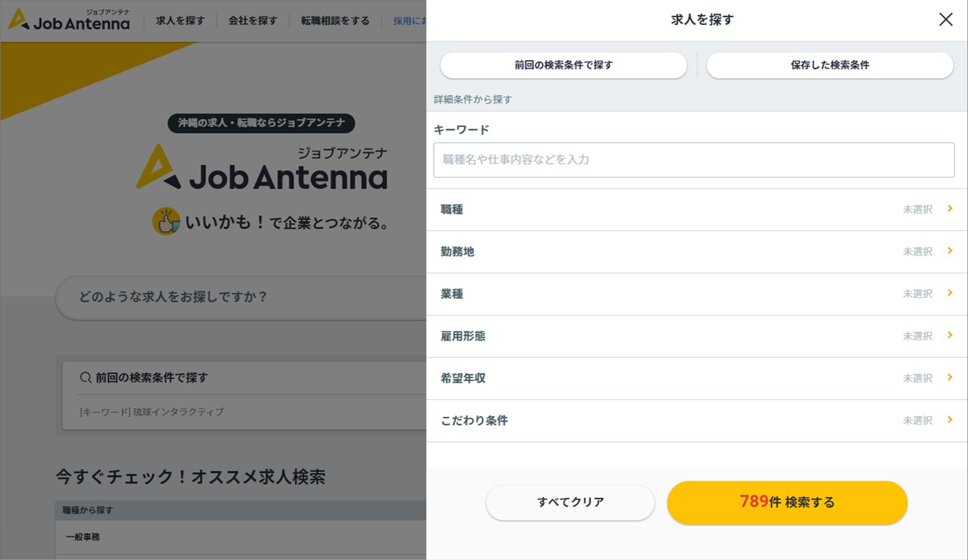Click the どのような求人をお探しですか search box
The image size is (968, 560).
[x=241, y=297]
